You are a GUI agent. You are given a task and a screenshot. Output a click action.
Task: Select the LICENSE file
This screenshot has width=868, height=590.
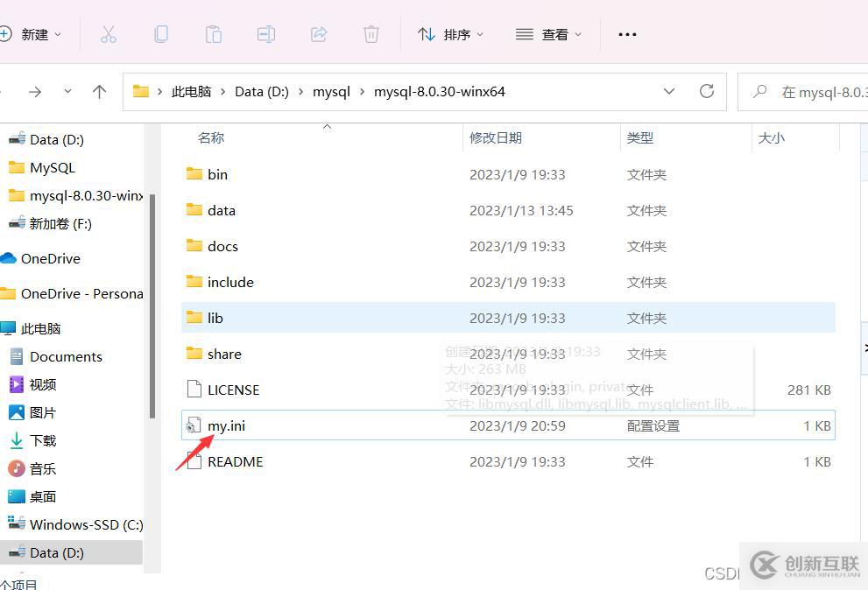click(508, 390)
